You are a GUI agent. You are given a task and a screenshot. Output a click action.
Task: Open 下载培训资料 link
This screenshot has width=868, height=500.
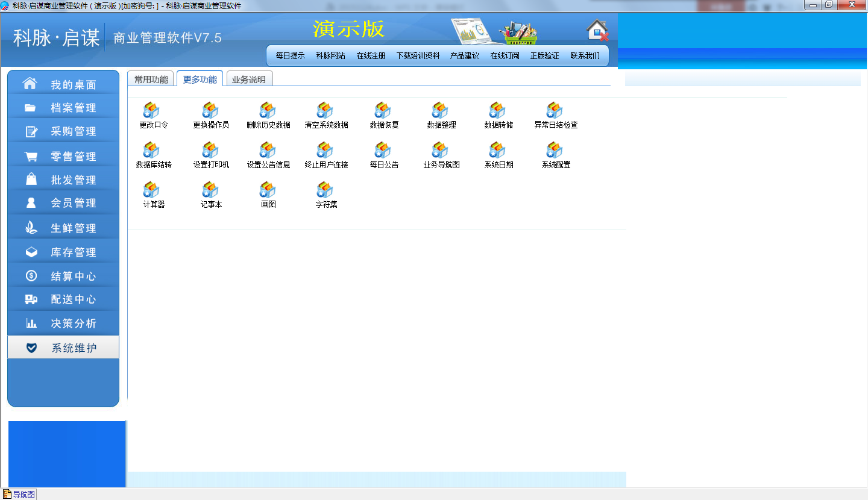pyautogui.click(x=418, y=55)
